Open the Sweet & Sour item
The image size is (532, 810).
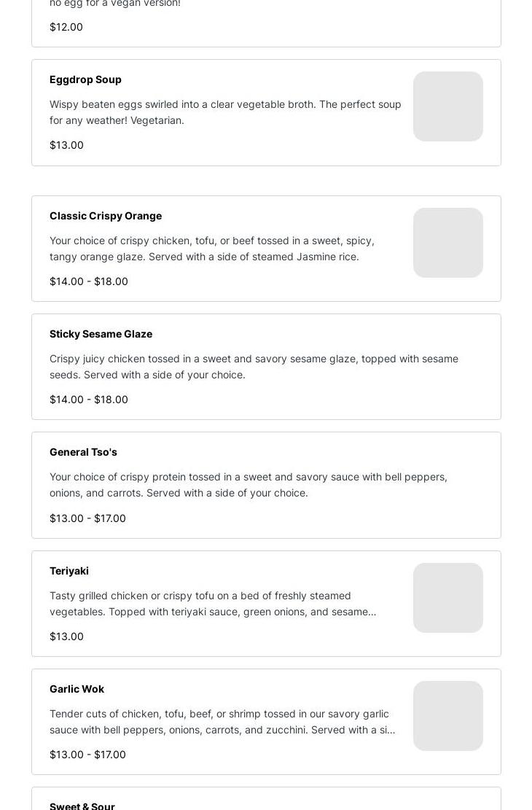(x=82, y=805)
